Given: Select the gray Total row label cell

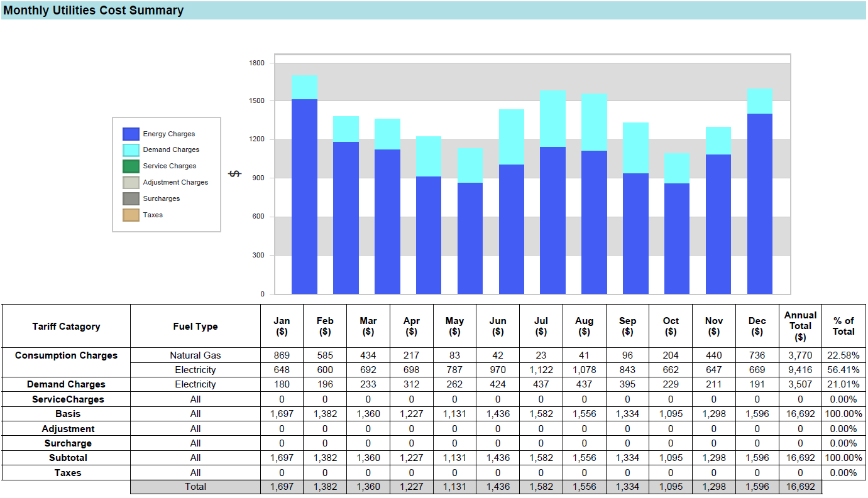Looking at the screenshot, I should 195,487.
